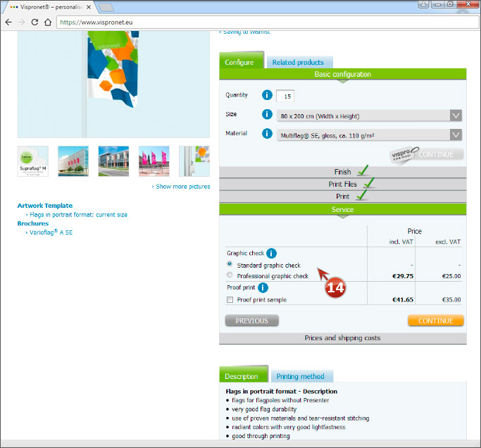
Task: Select the Supraflag M thumbnail
Action: tap(33, 161)
